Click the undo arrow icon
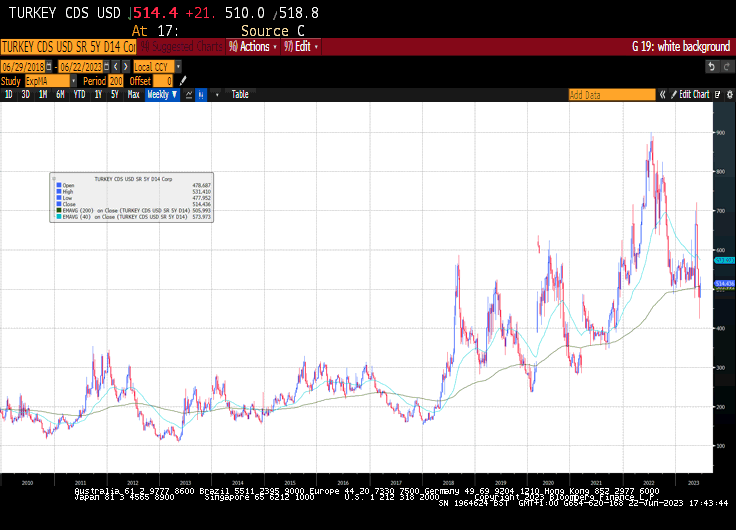Viewport: 736px width, 530px height. pos(711,66)
